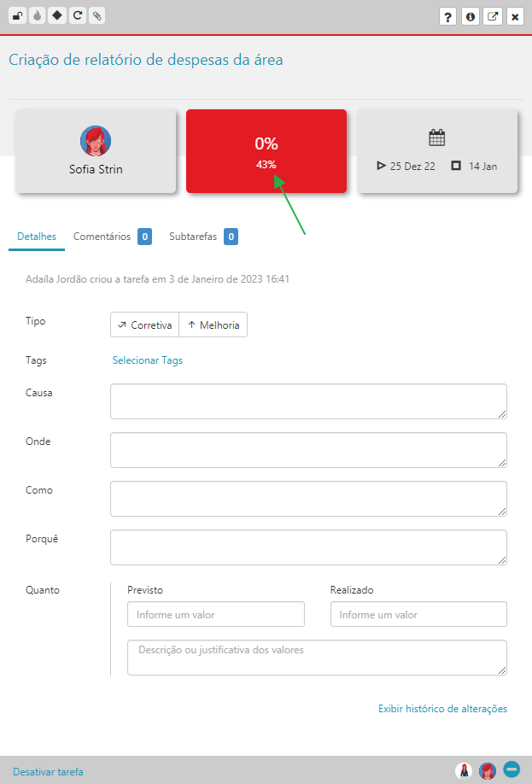
Task: Click the blue minus circle icon
Action: (512, 769)
